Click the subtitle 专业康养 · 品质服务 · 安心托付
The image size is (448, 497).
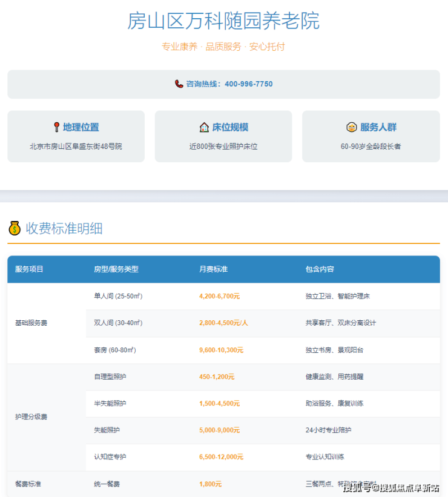click(223, 47)
